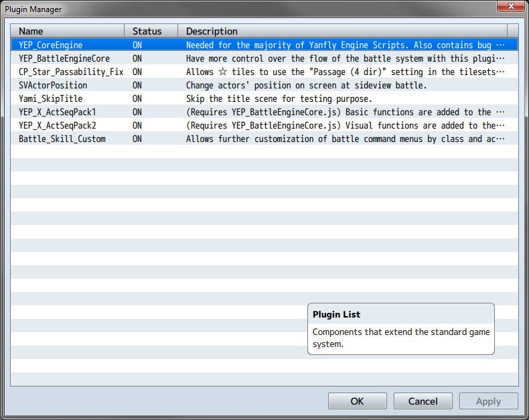Sort plugins by the Name column header
The width and height of the screenshot is (529, 420).
click(x=68, y=31)
